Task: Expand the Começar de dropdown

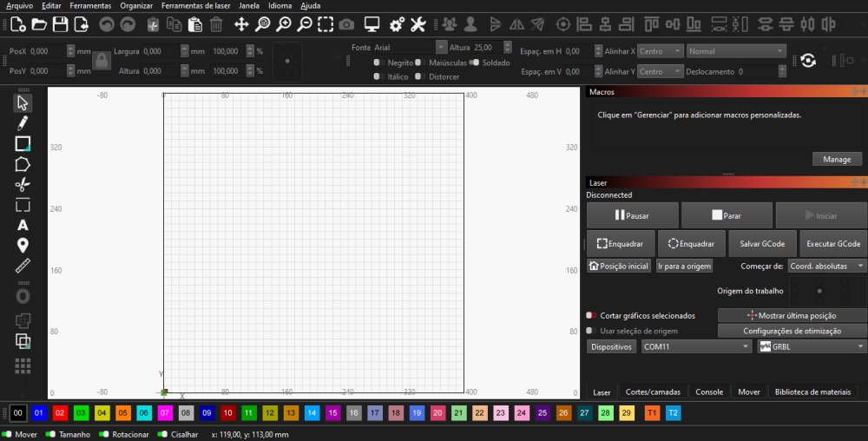Action: click(x=827, y=266)
